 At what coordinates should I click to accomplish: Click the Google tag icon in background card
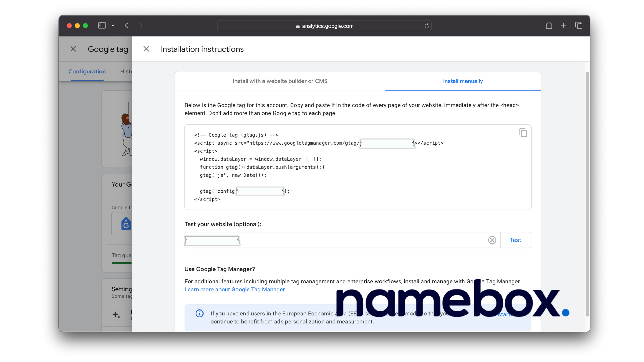coord(126,223)
